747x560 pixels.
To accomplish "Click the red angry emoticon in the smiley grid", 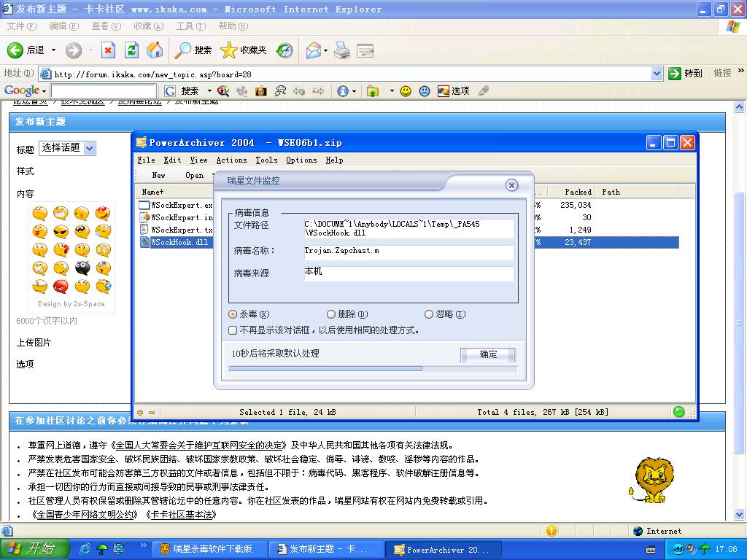I will coord(61,286).
